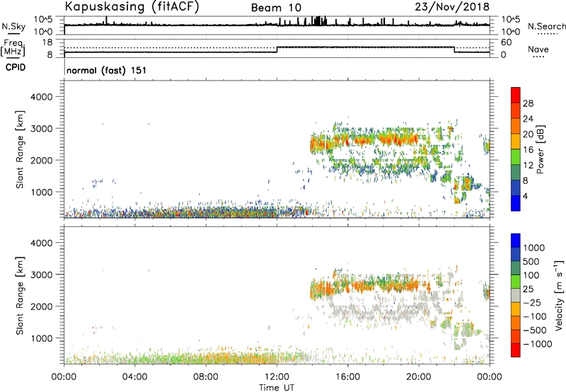This screenshot has height=392, width=566.
Task: Click the date 23/Nov/2018
Action: 452,6
